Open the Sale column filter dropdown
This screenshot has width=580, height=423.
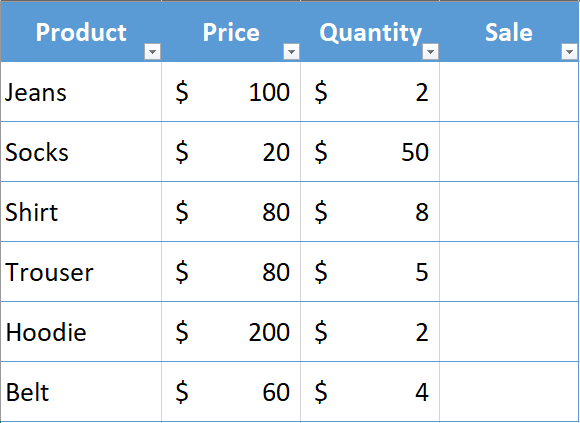(569, 52)
